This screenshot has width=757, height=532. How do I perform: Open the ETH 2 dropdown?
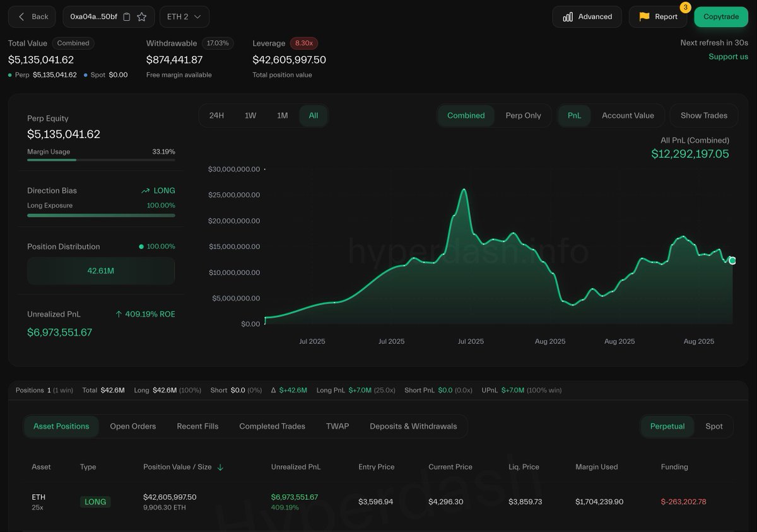coord(184,16)
